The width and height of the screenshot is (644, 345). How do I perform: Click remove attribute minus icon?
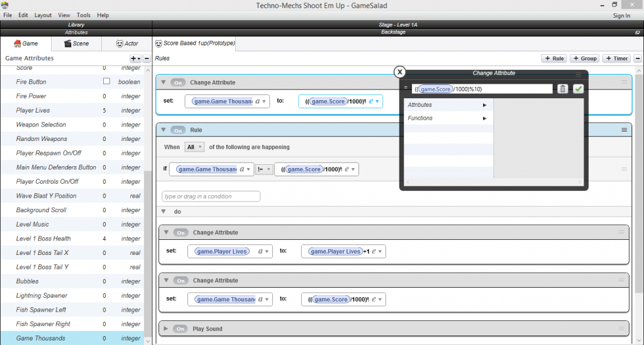coord(147,59)
